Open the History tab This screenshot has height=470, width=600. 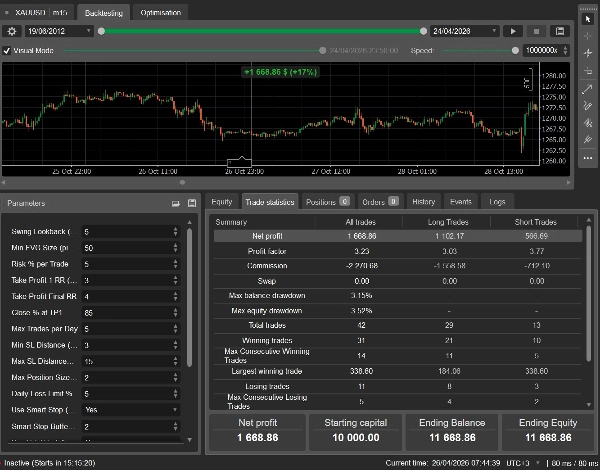point(424,202)
